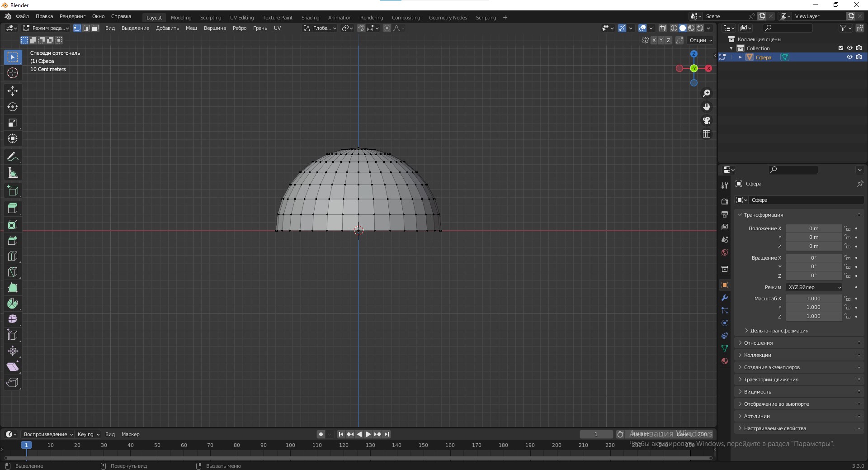Open the World properties tab

tap(725, 252)
